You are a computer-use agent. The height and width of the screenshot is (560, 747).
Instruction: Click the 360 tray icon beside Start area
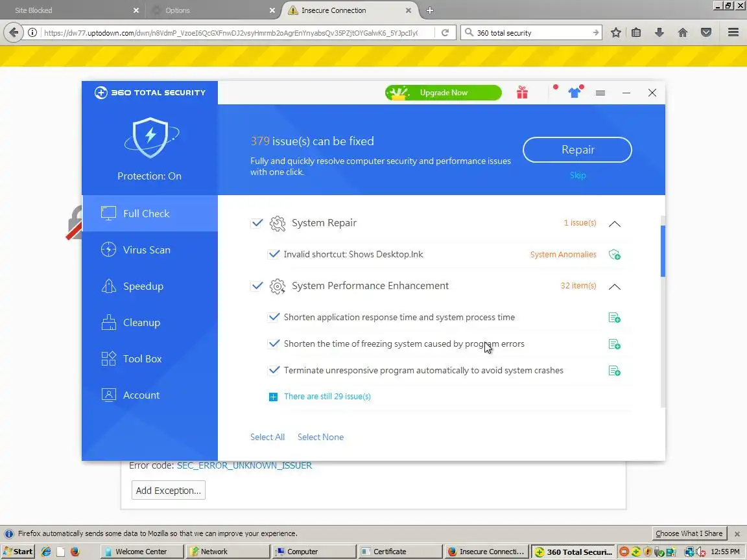click(636, 552)
